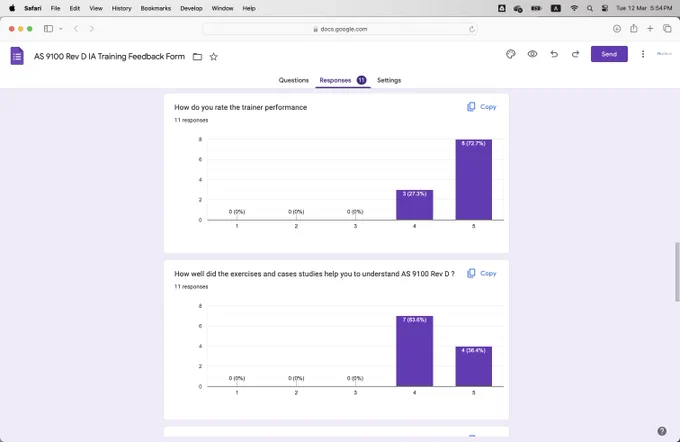Click the date and time in menu bar

coord(644,8)
